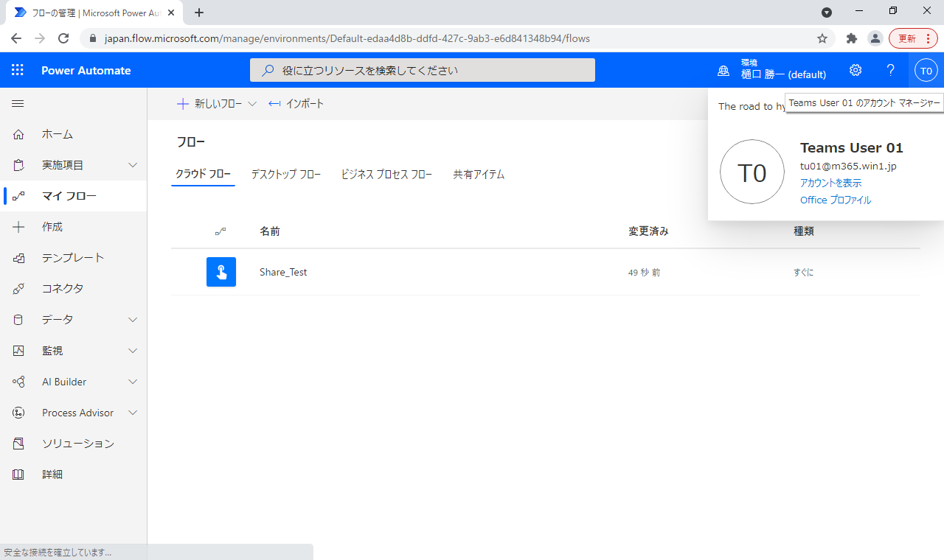Click the ソリューション icon
Image resolution: width=944 pixels, height=560 pixels.
[x=18, y=444]
